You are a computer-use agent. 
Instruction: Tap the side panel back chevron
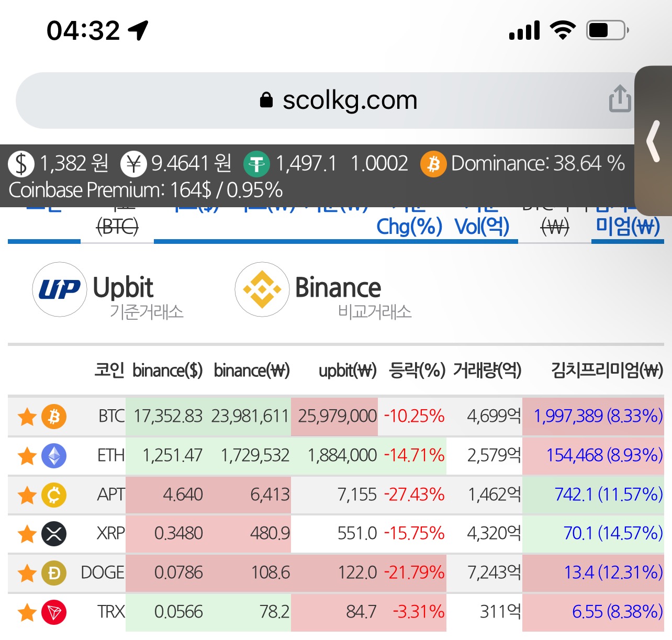(653, 141)
